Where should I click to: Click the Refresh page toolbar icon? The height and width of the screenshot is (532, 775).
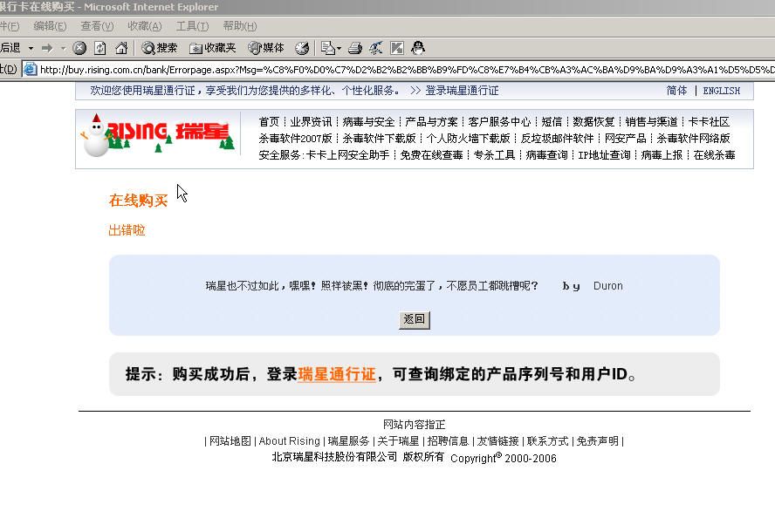[100, 48]
